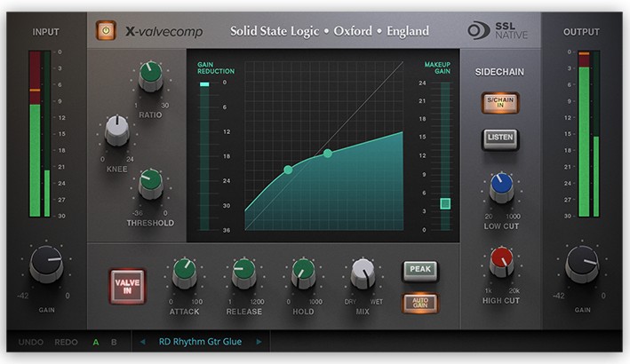
Task: Click the X-valvecomp title text
Action: click(163, 31)
